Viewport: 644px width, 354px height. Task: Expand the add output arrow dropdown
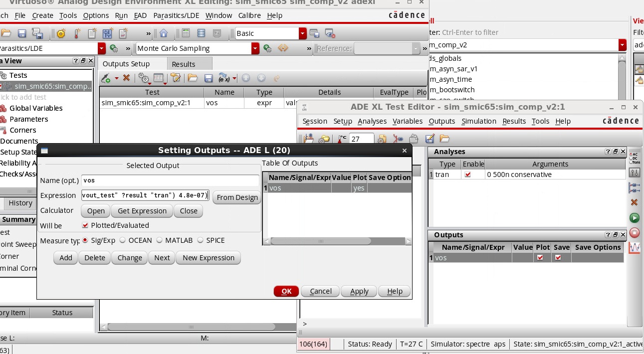coord(117,79)
